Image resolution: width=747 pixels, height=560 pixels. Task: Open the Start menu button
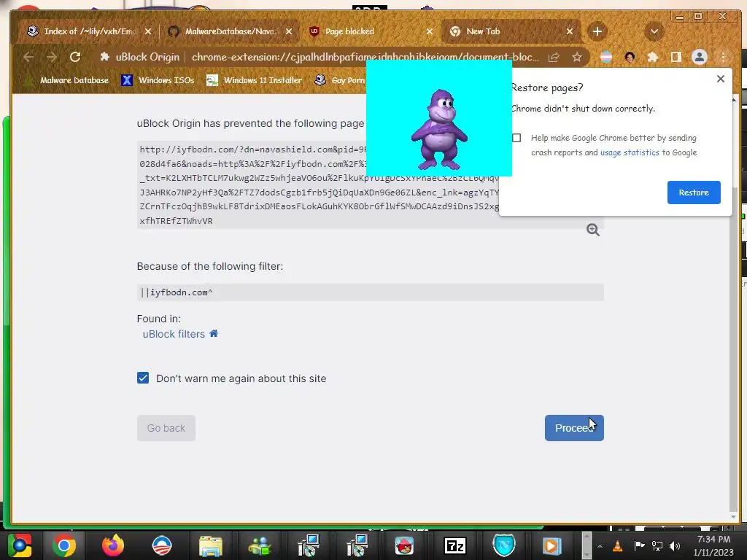[x=20, y=545]
